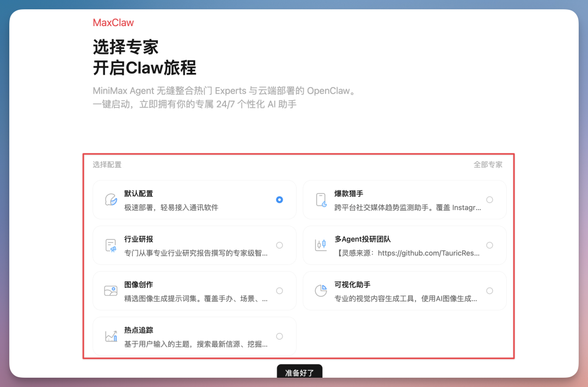The height and width of the screenshot is (387, 588).
Task: Open the 全部专家 list
Action: pos(488,164)
